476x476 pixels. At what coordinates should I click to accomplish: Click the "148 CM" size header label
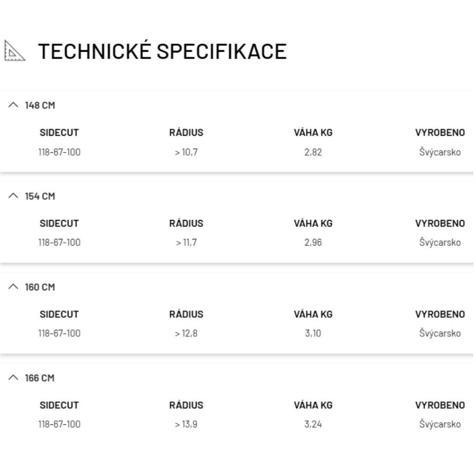point(40,106)
